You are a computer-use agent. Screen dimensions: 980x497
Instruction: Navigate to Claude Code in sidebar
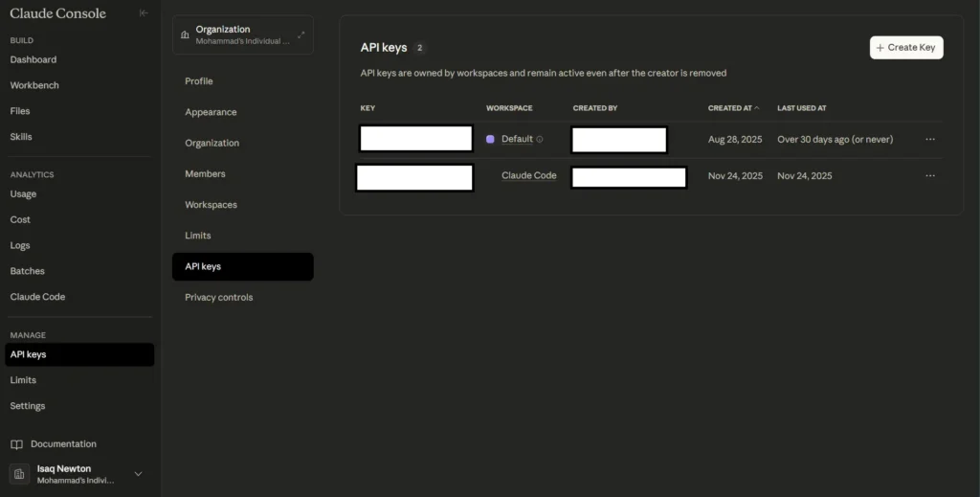coord(38,297)
